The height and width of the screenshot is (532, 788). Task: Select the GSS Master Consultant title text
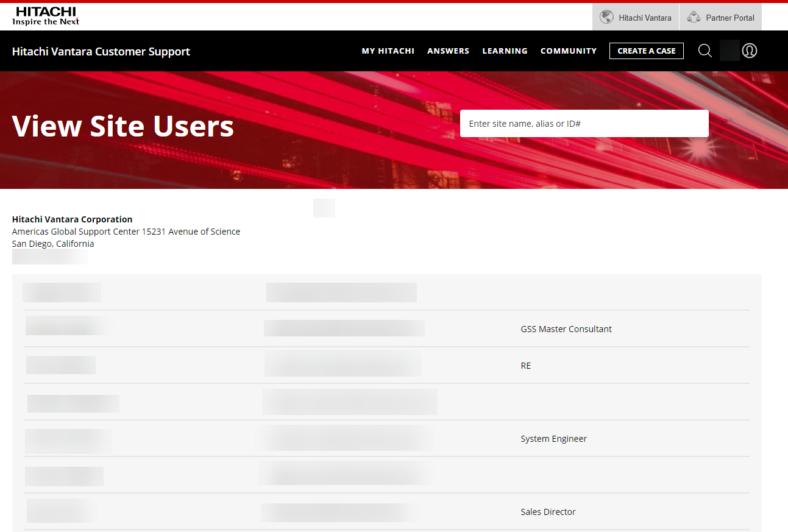[x=566, y=329]
